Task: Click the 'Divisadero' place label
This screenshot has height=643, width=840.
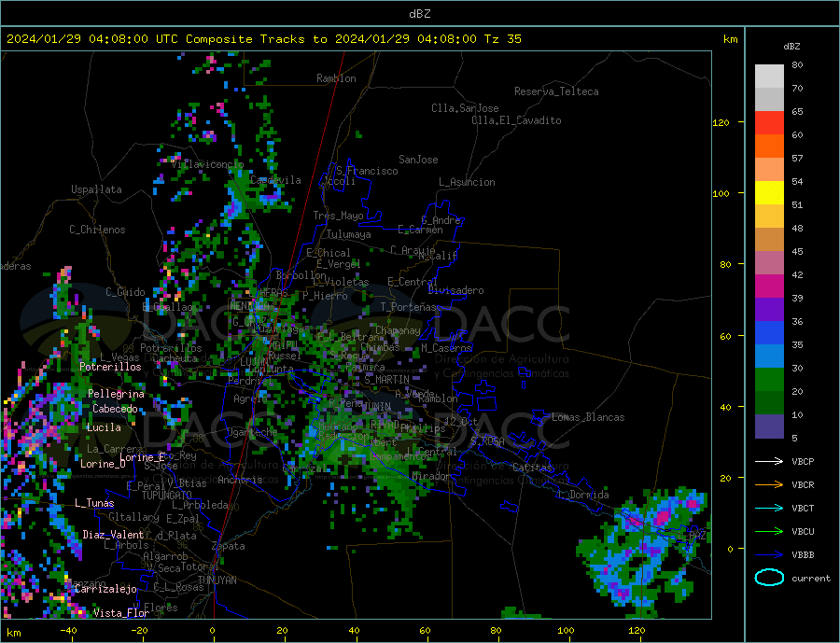Action: click(x=455, y=290)
